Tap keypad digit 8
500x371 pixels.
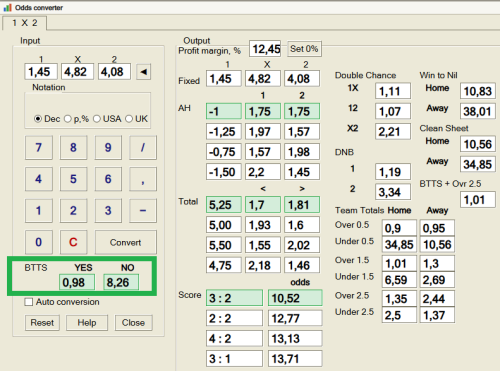point(74,147)
